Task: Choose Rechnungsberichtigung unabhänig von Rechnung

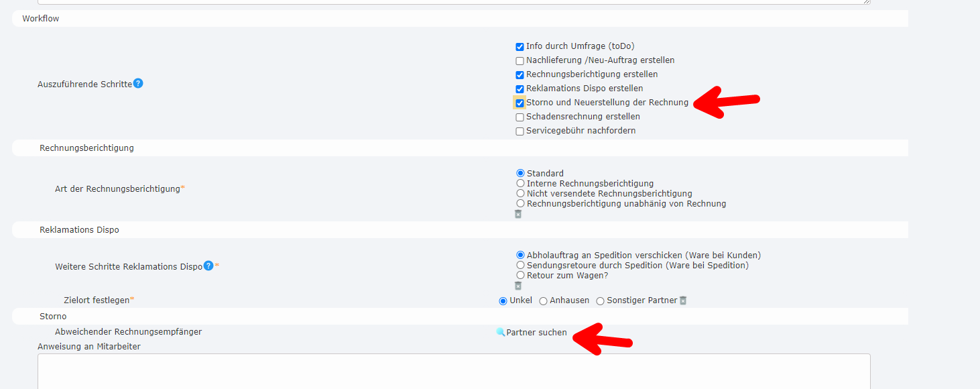Action: coord(521,203)
